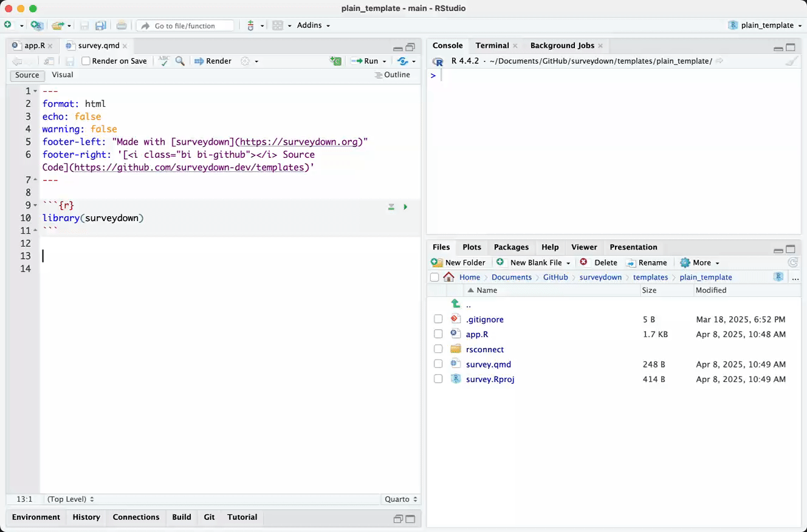Check the box next to .gitignore
The width and height of the screenshot is (807, 532).
[438, 319]
